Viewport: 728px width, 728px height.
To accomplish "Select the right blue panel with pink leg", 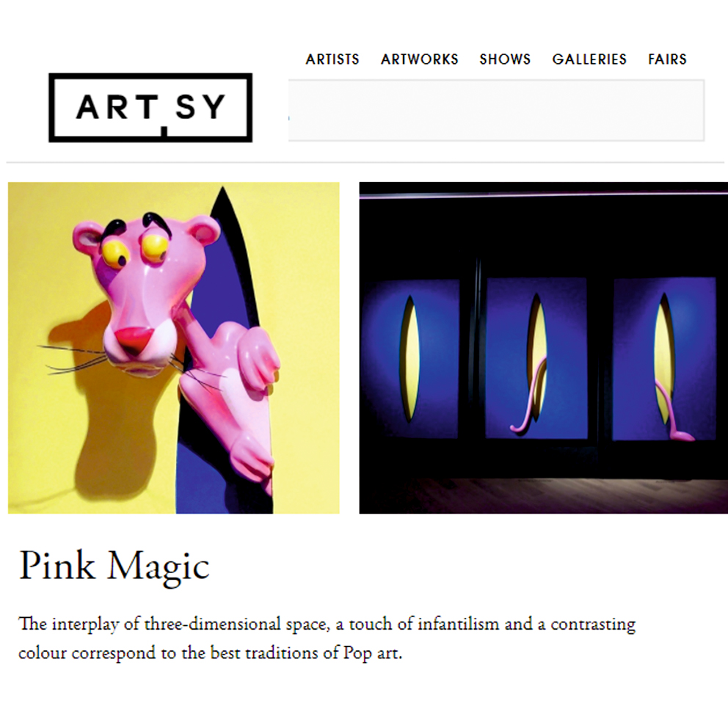I will pos(664,358).
